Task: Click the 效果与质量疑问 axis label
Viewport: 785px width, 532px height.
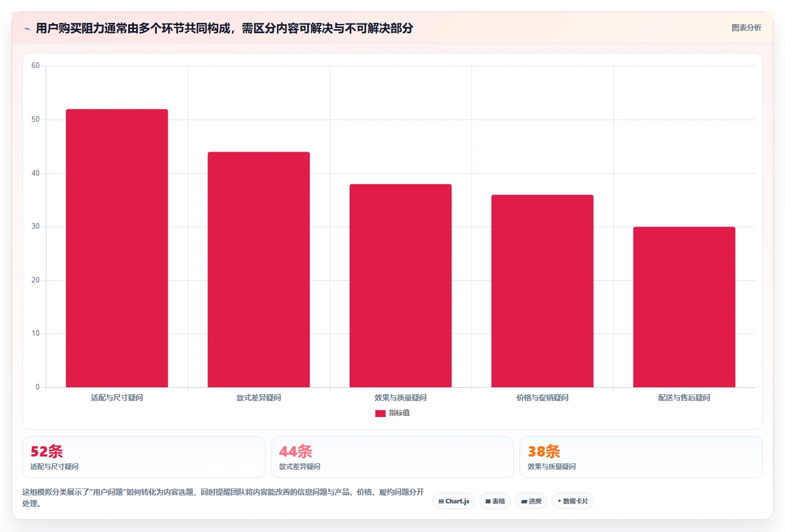Action: pos(401,398)
